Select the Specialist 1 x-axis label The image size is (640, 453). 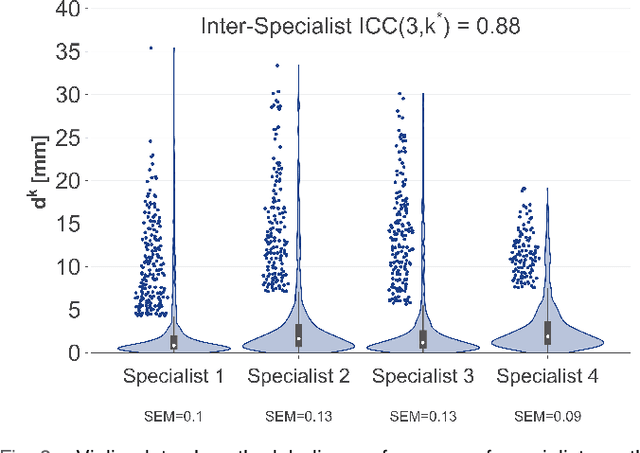point(173,376)
